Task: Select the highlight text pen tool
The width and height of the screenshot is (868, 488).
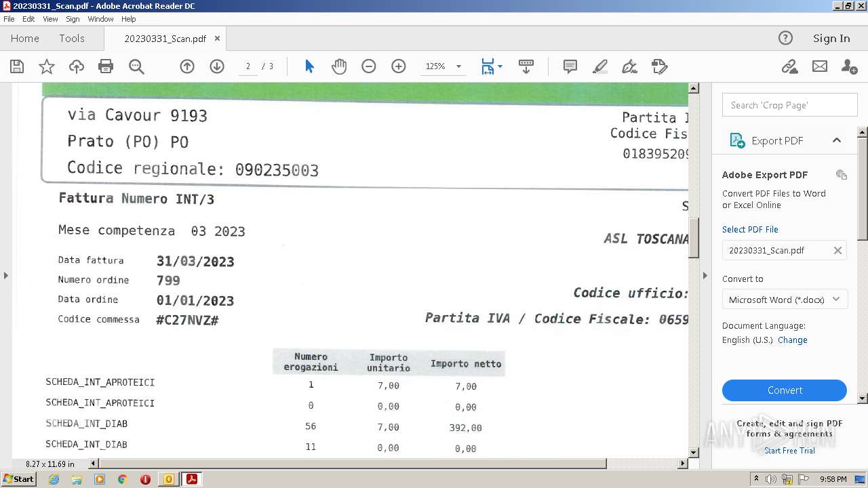Action: [x=599, y=66]
